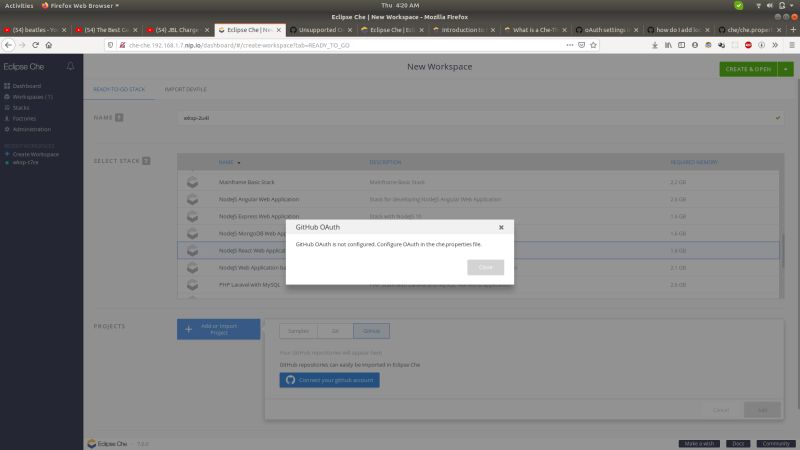Open system volume icon in top bar

tap(769, 5)
